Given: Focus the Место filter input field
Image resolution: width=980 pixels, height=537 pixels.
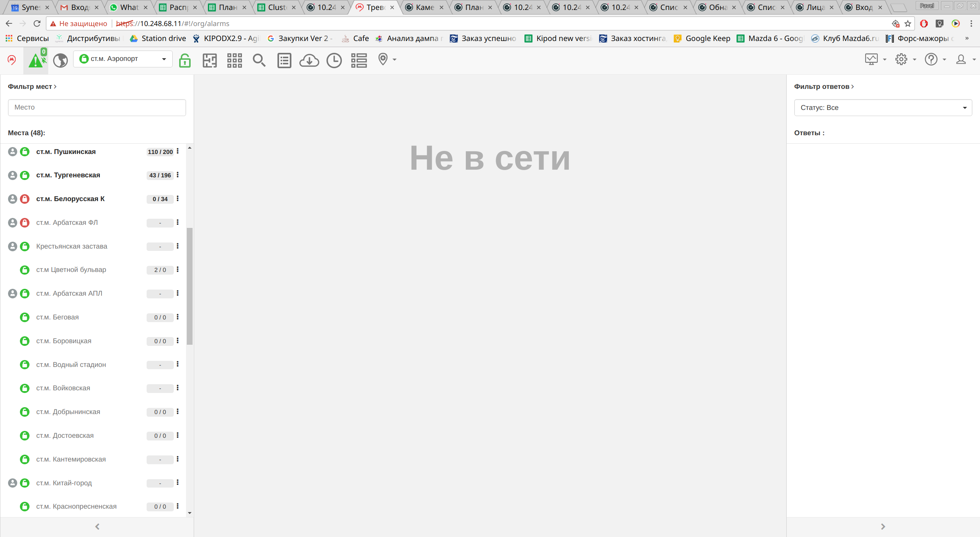Looking at the screenshot, I should coord(97,108).
